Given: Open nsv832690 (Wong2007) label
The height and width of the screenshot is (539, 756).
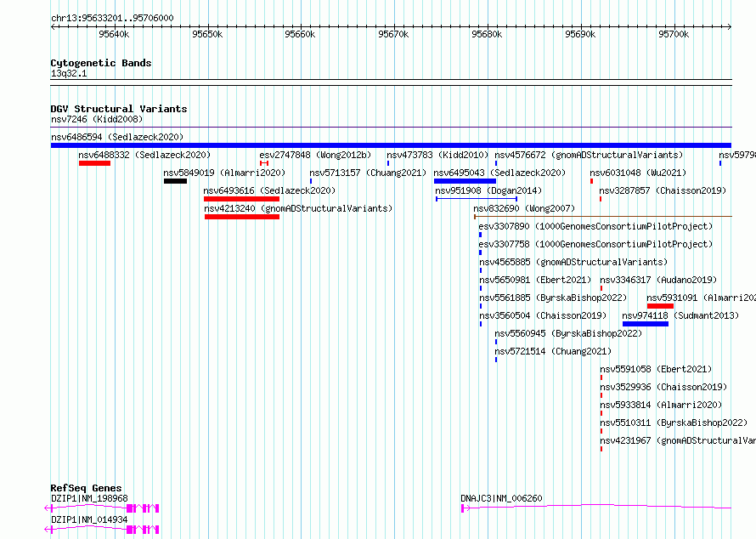Looking at the screenshot, I should [524, 208].
